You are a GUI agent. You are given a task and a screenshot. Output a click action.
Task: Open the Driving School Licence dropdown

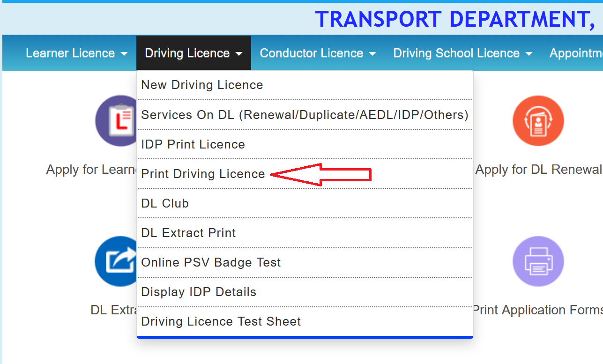pyautogui.click(x=462, y=53)
